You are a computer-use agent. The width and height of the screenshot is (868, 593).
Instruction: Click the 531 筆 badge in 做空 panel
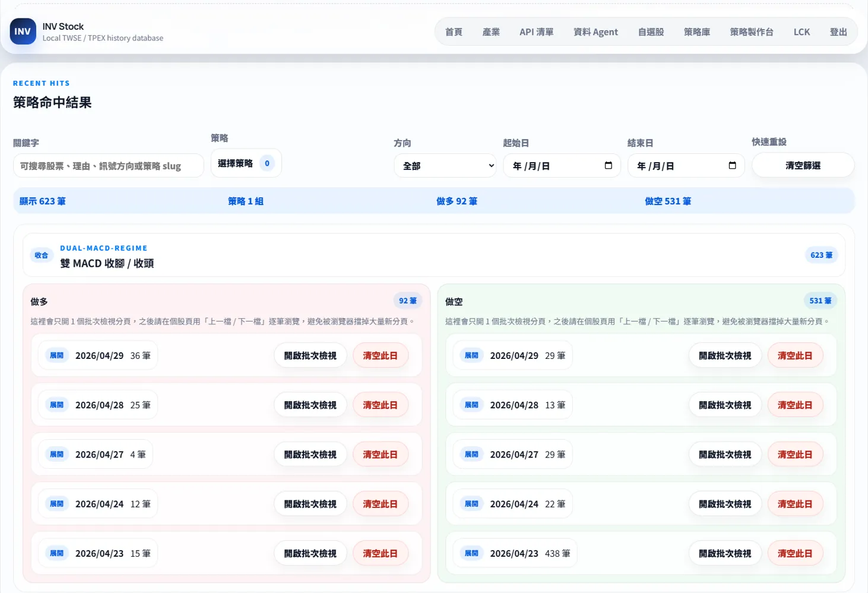(821, 301)
